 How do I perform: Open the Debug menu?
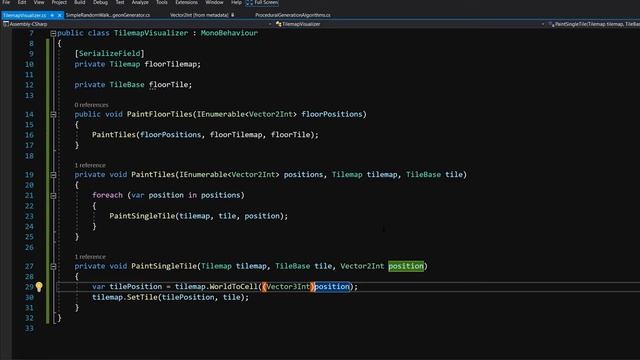pyautogui.click(x=100, y=2)
